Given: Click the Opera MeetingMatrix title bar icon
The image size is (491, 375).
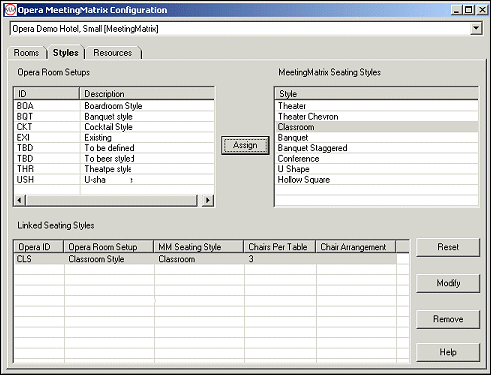Looking at the screenshot, I should tap(10, 10).
